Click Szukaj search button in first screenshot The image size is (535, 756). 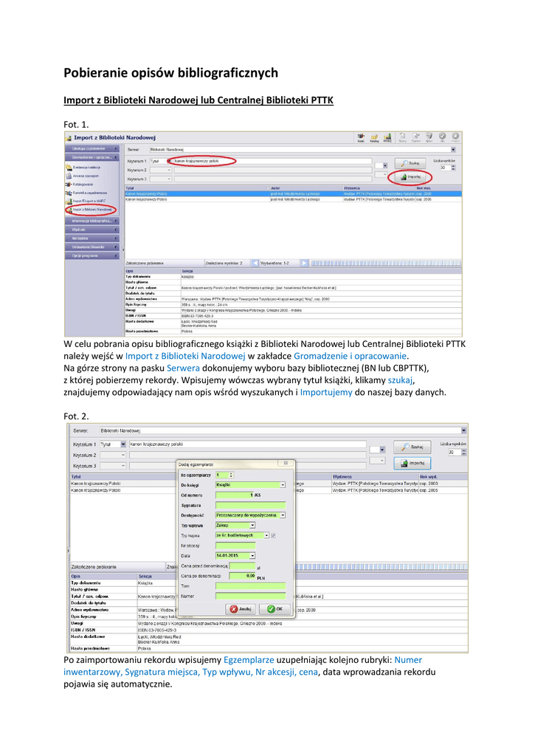(x=413, y=162)
